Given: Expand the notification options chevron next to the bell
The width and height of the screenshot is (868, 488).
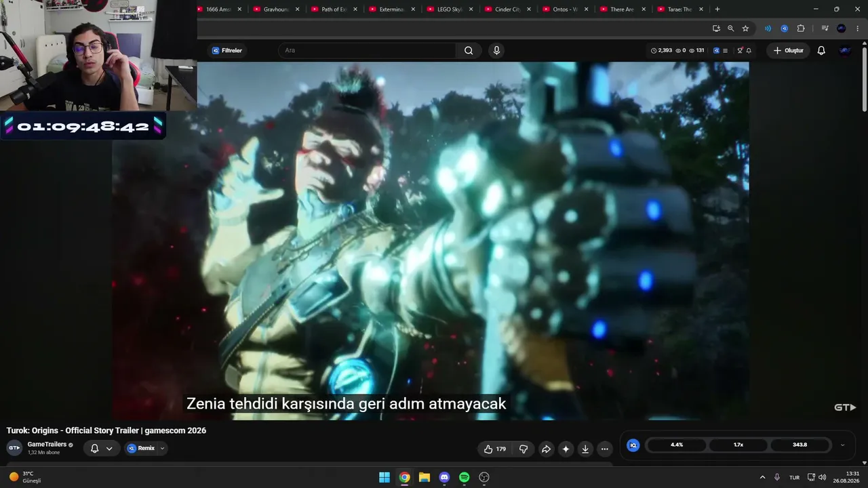Looking at the screenshot, I should 109,448.
